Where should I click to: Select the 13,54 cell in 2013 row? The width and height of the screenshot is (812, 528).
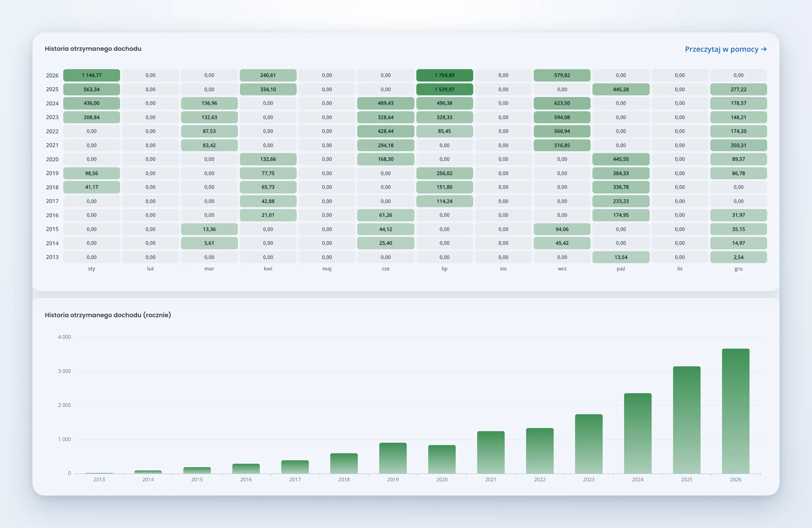click(x=621, y=257)
